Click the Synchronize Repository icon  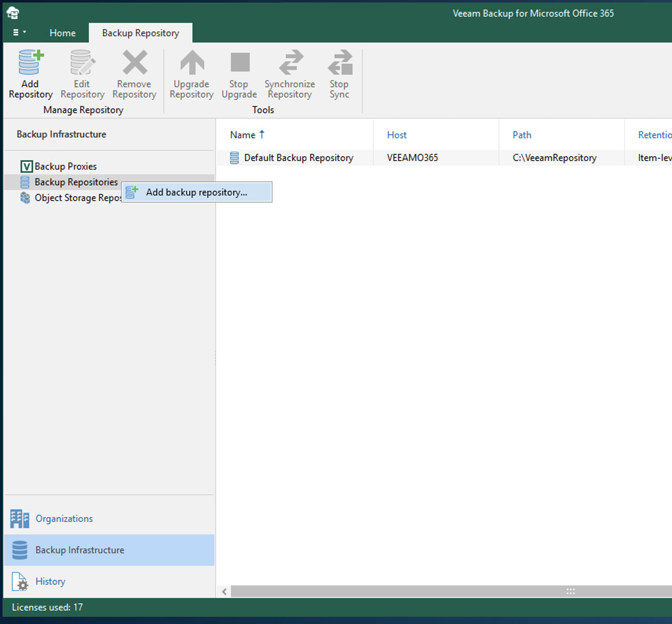(x=290, y=62)
